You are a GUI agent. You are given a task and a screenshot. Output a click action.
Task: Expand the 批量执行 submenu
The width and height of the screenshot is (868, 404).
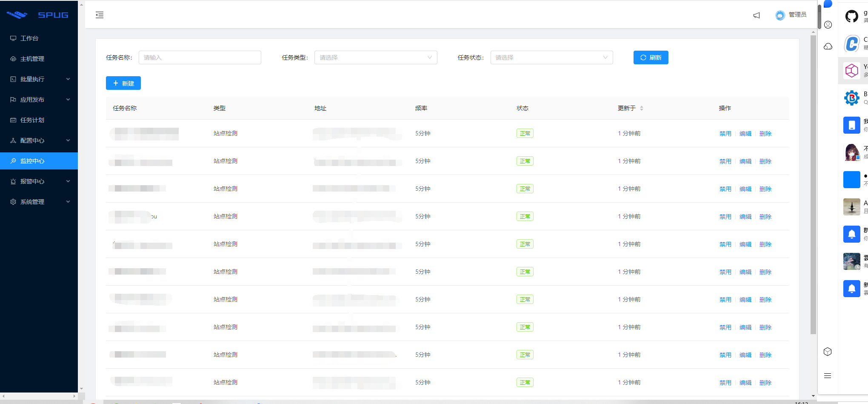point(39,79)
